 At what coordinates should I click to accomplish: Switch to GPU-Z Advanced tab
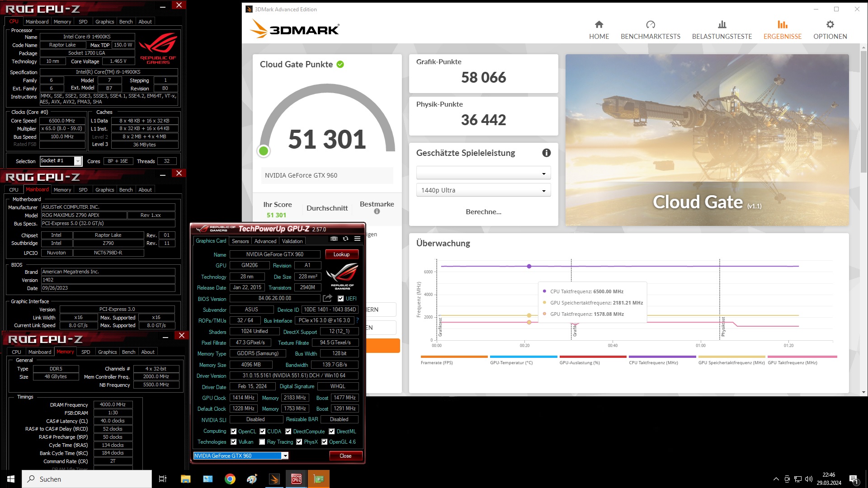tap(265, 241)
